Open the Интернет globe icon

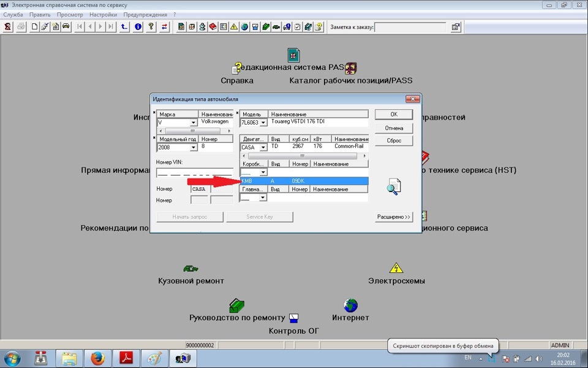coord(350,305)
